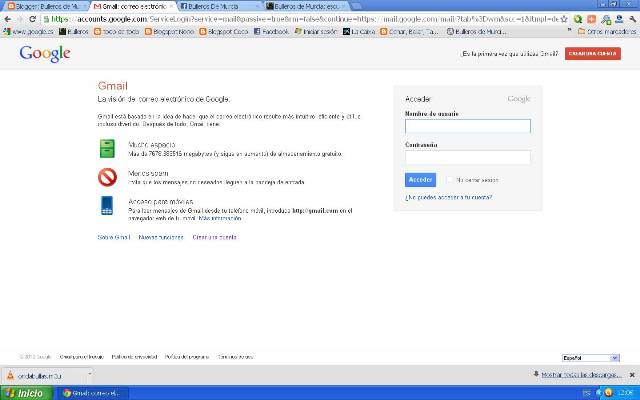Open the Política de privacidad footer link
Screen dimensions: 640x400
pos(134,357)
